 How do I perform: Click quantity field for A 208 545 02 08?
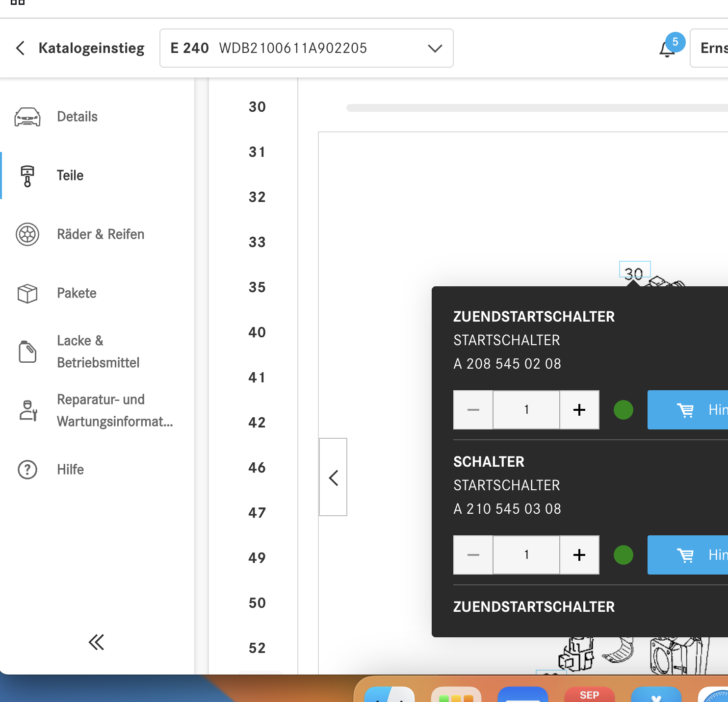tap(526, 410)
